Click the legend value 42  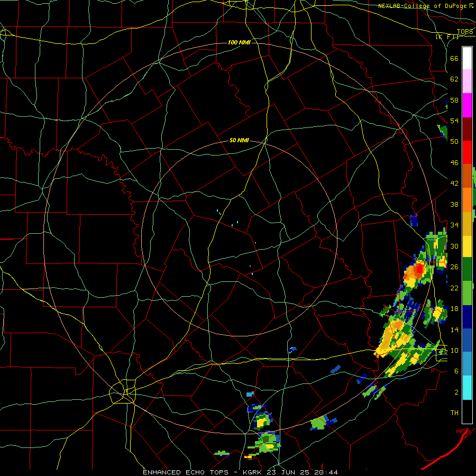[x=454, y=184]
